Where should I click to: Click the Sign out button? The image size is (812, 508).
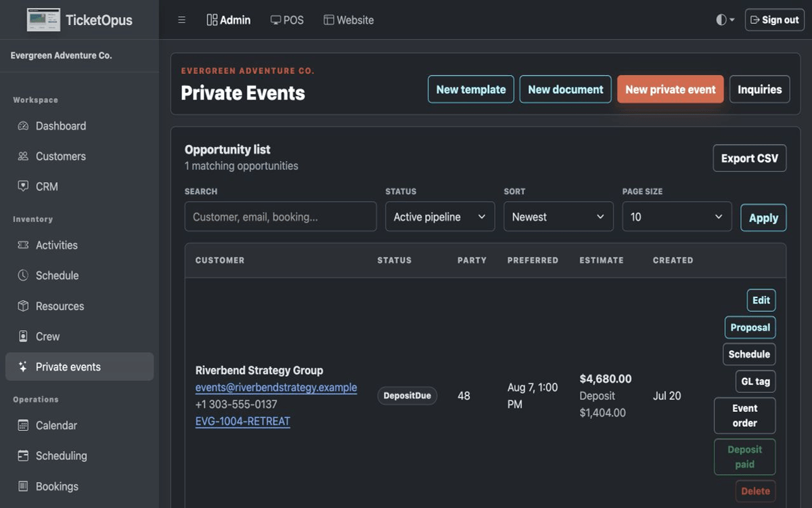click(x=775, y=20)
